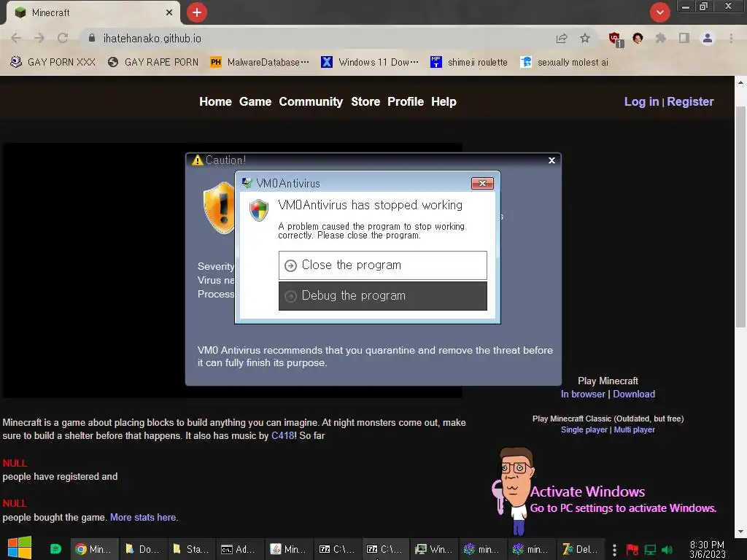Open the extensions puzzle piece icon
The image size is (747, 560).
pyautogui.click(x=661, y=38)
